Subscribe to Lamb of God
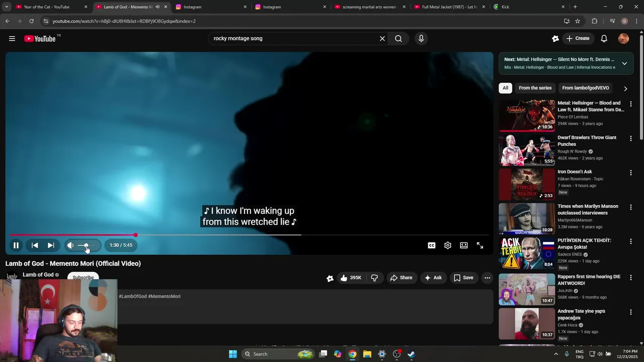 [x=83, y=278]
